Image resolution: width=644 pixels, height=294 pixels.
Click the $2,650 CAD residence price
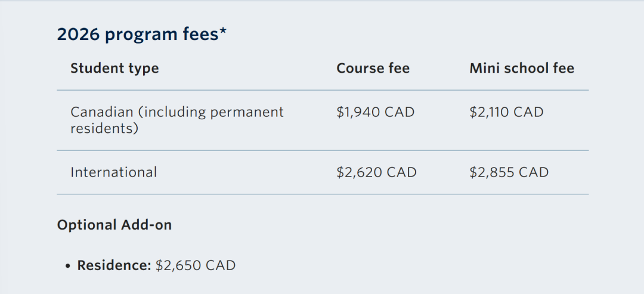[x=196, y=265]
